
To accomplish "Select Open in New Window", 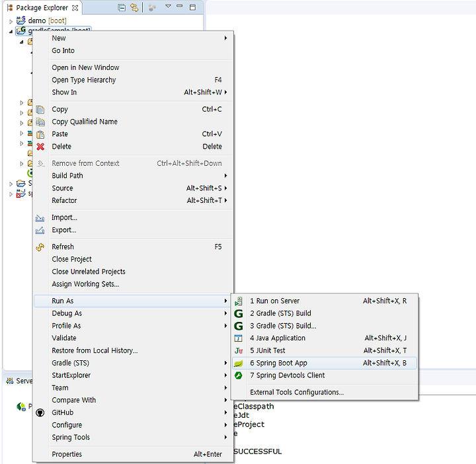I will [x=133, y=67].
